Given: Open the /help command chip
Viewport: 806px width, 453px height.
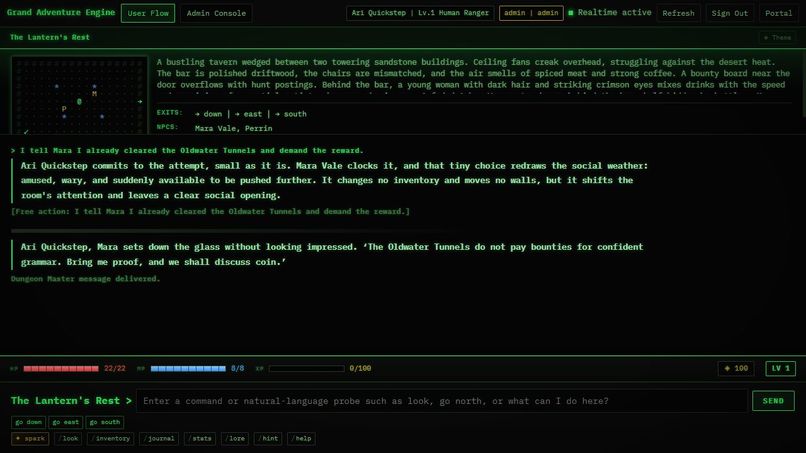Looking at the screenshot, I should click(301, 439).
